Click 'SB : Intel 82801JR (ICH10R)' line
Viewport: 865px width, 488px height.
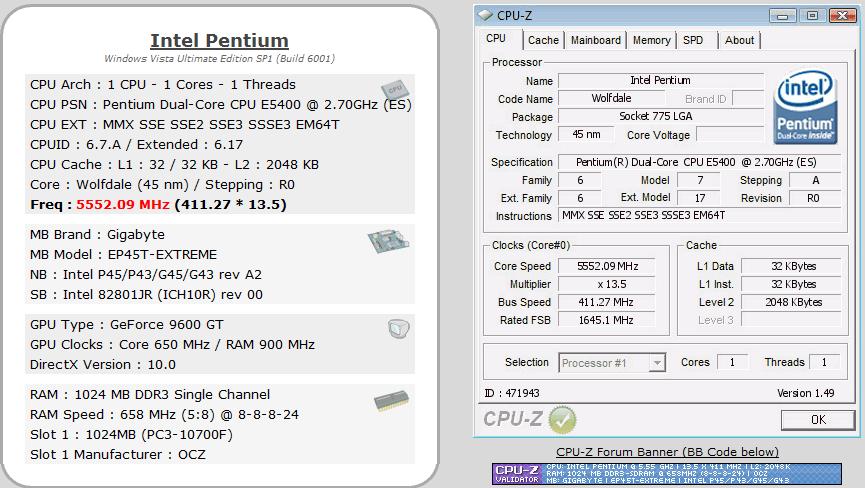[x=146, y=294]
